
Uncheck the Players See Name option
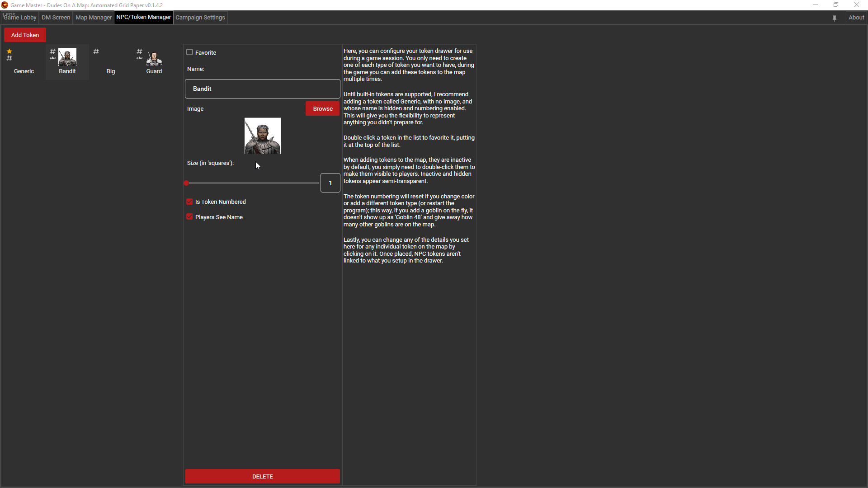[x=189, y=217]
